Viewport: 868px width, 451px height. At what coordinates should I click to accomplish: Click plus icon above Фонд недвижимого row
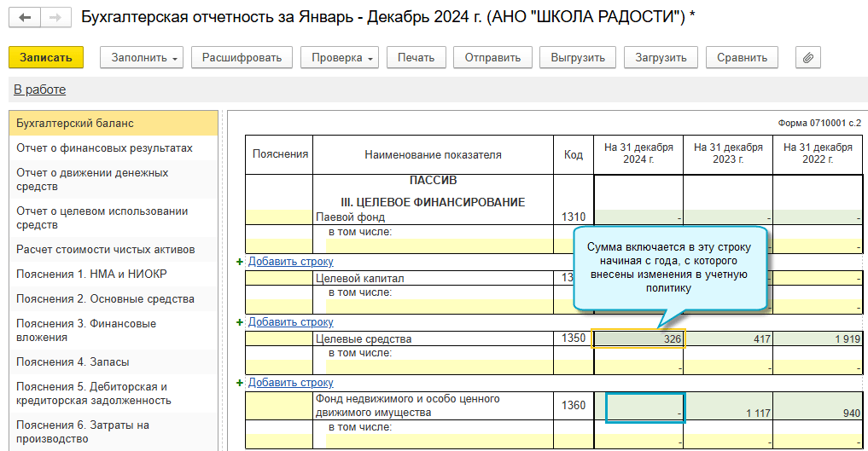tap(240, 383)
